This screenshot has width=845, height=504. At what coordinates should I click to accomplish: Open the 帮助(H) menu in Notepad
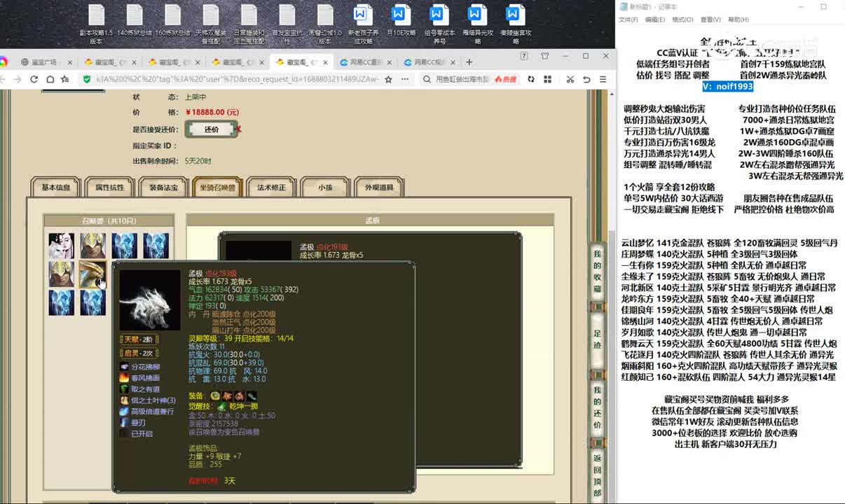(x=738, y=20)
